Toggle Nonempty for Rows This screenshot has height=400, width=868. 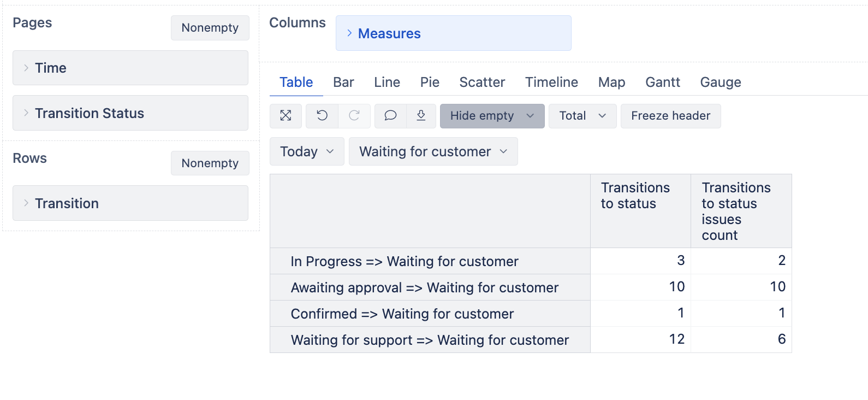(x=210, y=163)
